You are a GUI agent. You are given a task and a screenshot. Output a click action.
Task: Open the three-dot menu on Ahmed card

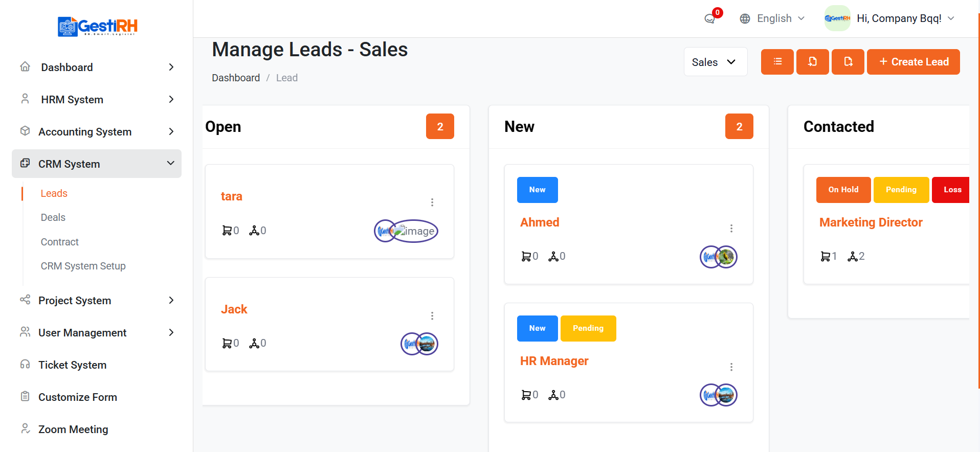(x=731, y=229)
